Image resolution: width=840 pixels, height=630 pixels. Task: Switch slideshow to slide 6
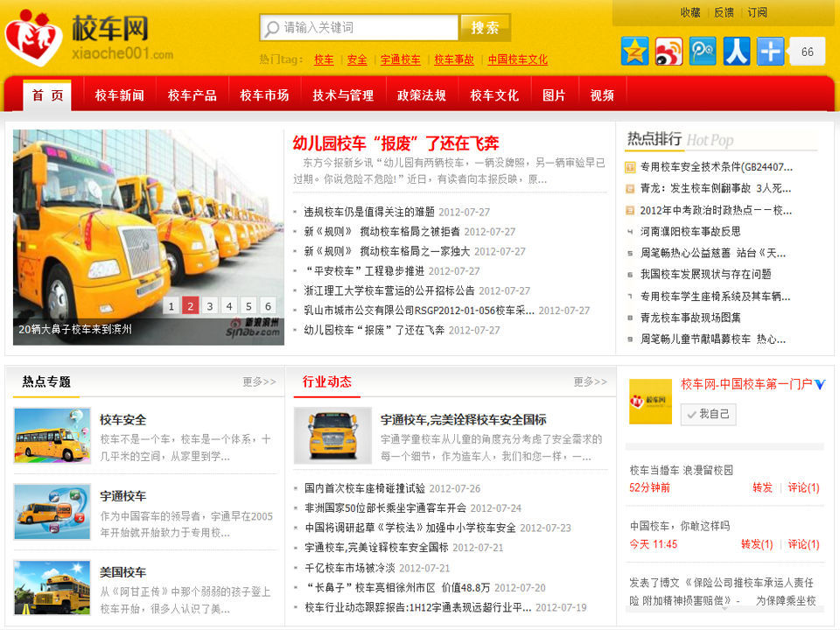pos(268,306)
